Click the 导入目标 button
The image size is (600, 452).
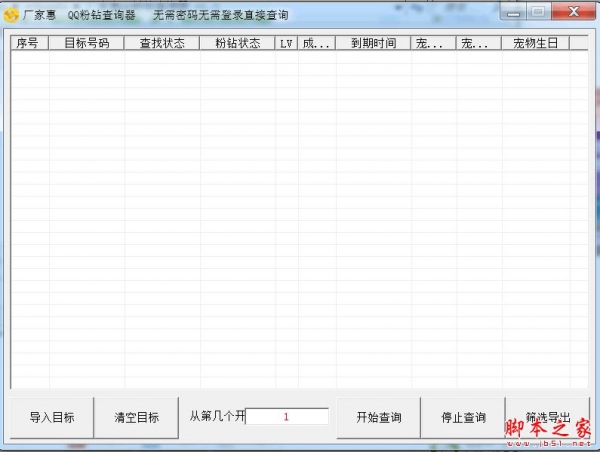[x=52, y=417]
